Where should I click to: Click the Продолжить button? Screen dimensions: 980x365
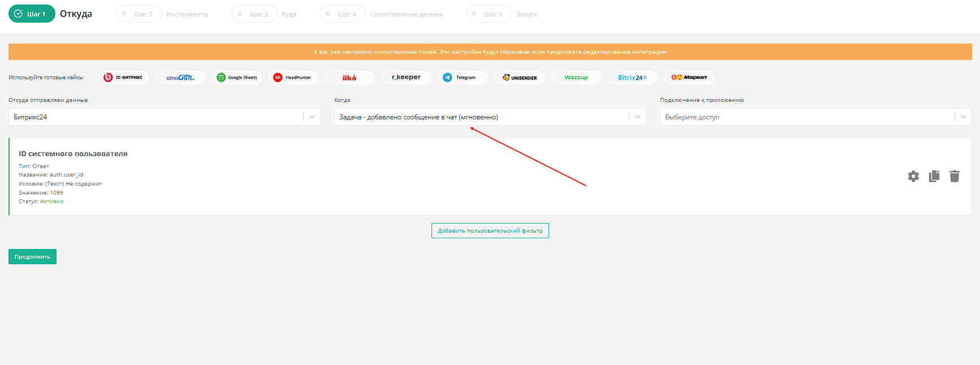[x=32, y=257]
